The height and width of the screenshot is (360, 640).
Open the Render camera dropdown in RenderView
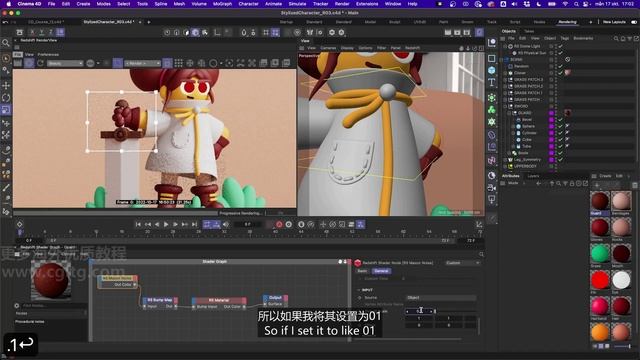(142, 63)
